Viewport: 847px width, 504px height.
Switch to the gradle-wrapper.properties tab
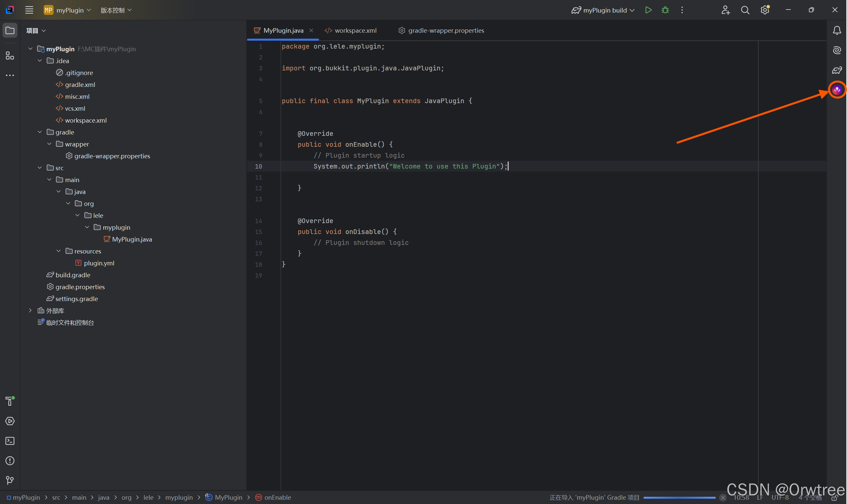pyautogui.click(x=445, y=30)
